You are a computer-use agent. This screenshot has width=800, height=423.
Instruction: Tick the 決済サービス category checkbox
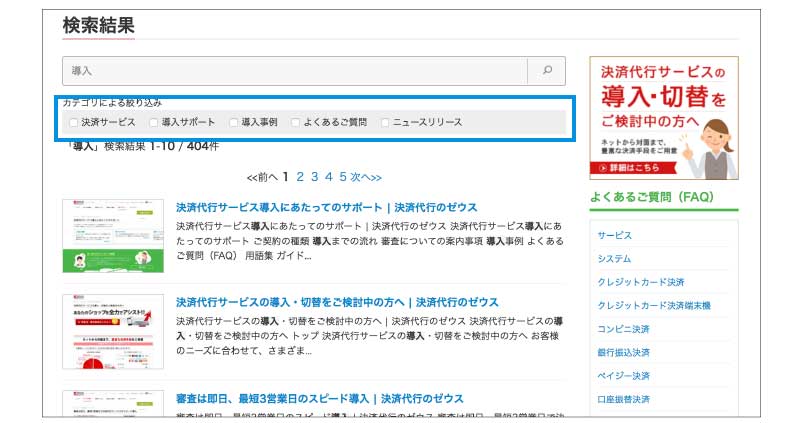point(74,122)
